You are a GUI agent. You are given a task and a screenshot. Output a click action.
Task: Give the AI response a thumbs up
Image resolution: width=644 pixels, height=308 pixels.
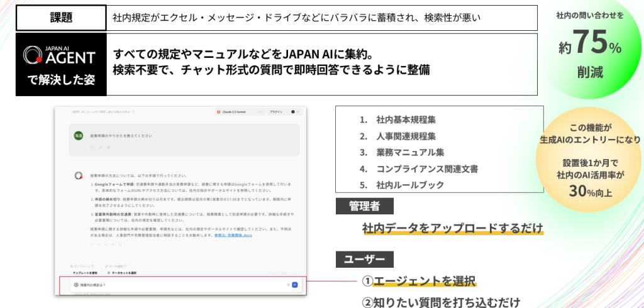pyautogui.click(x=113, y=245)
